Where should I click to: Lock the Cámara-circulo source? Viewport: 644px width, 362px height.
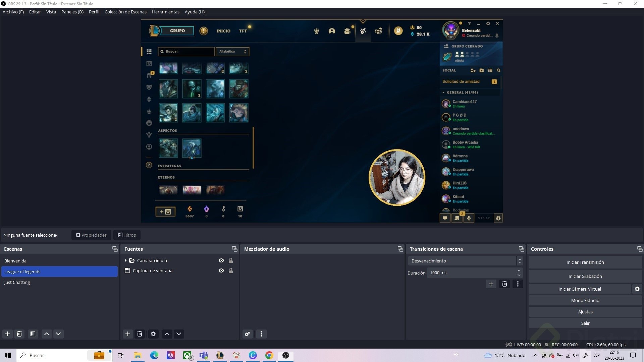click(x=231, y=260)
